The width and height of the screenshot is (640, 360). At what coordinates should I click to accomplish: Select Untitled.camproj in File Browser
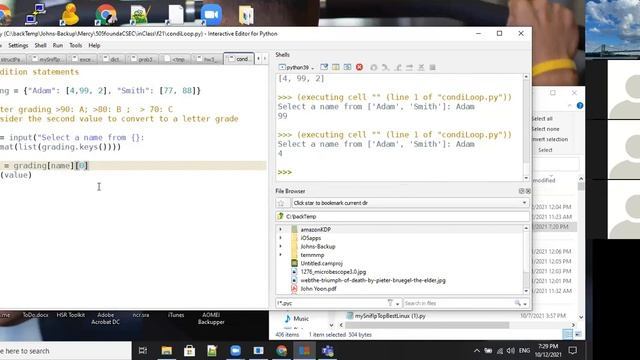(321, 263)
